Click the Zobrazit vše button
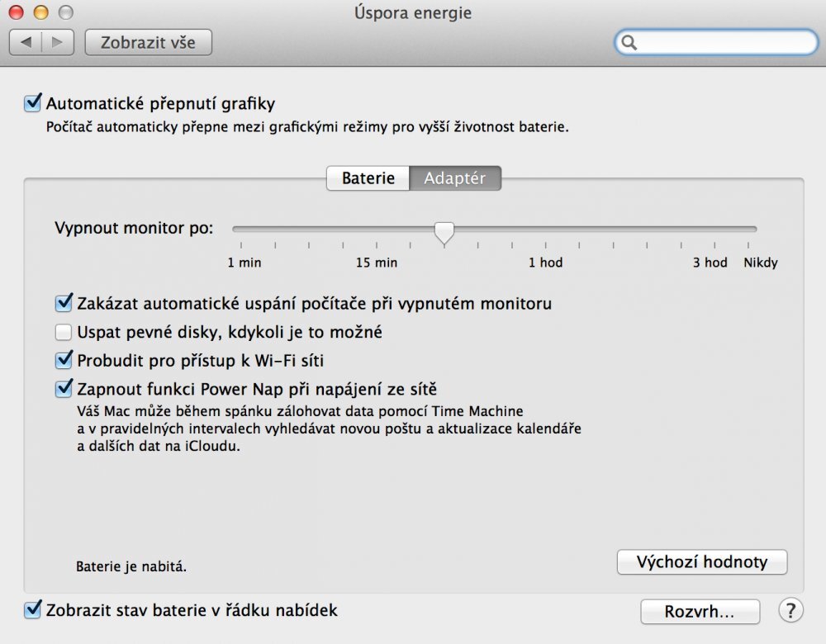 (148, 41)
